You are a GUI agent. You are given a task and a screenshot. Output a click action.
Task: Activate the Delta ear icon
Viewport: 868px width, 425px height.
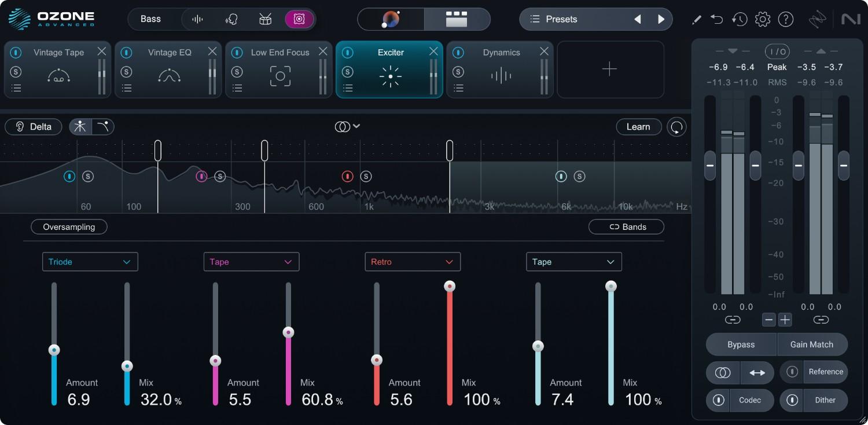(x=21, y=126)
